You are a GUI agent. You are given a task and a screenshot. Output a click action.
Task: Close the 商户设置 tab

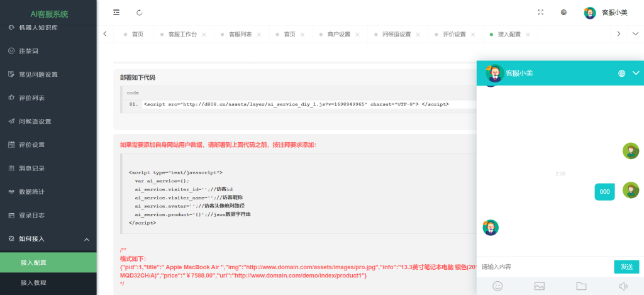(357, 35)
